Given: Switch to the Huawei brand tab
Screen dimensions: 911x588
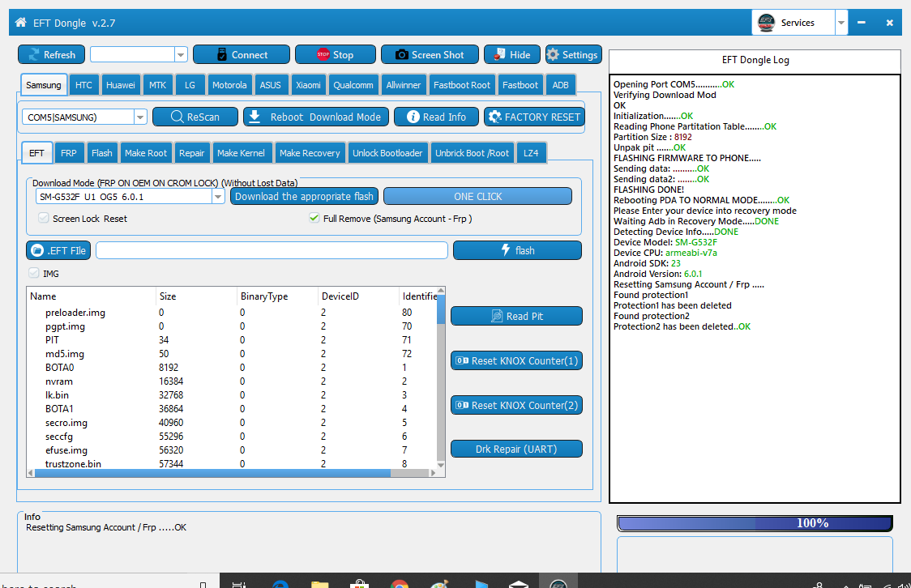Looking at the screenshot, I should tap(120, 85).
